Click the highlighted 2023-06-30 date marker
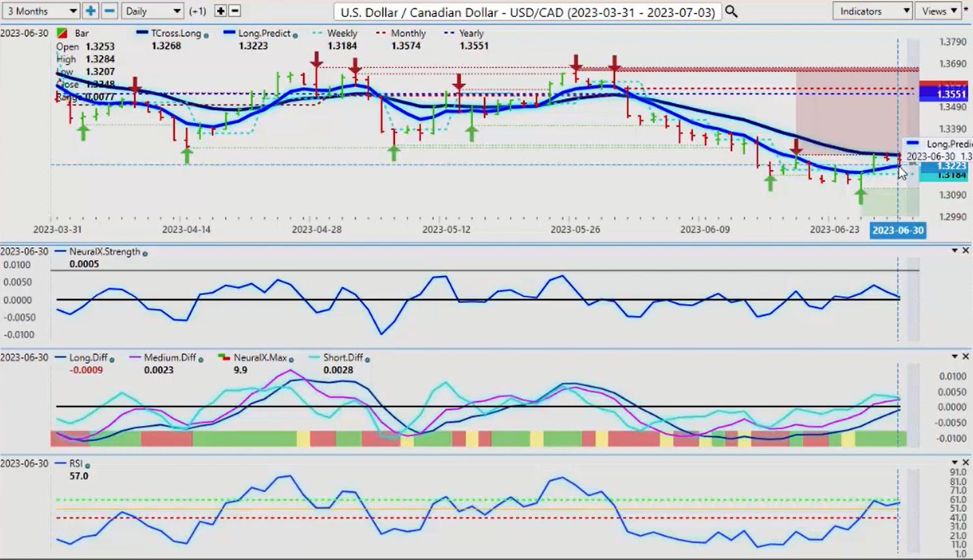The height and width of the screenshot is (560, 973). [x=898, y=230]
